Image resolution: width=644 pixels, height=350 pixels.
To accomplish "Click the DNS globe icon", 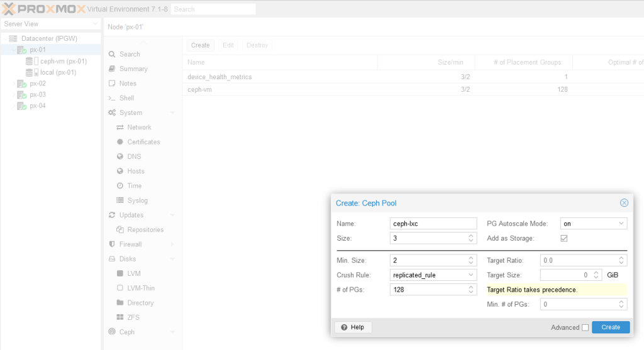I will pos(120,156).
